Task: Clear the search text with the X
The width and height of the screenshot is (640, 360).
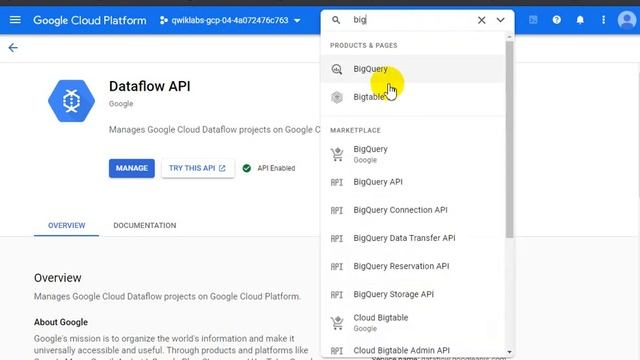Action: 482,20
